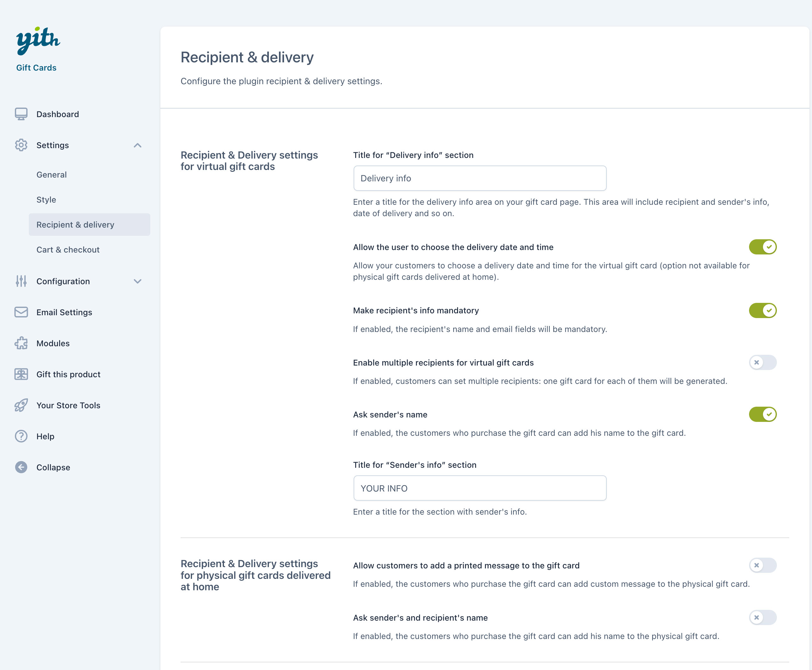Click the Collapse arrow icon
The width and height of the screenshot is (812, 670).
pyautogui.click(x=21, y=467)
